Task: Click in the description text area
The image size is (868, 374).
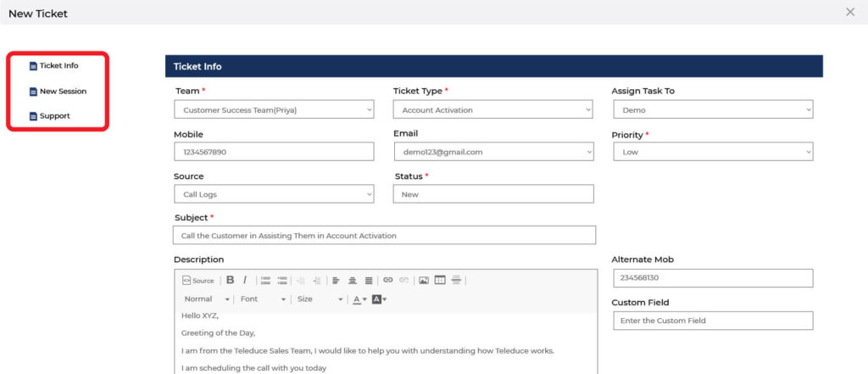Action: (386, 343)
